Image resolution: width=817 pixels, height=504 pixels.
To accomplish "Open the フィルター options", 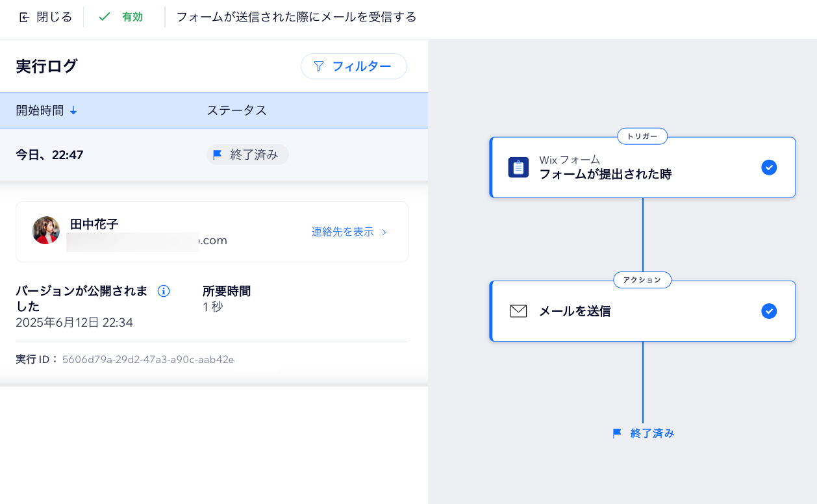I will (353, 66).
